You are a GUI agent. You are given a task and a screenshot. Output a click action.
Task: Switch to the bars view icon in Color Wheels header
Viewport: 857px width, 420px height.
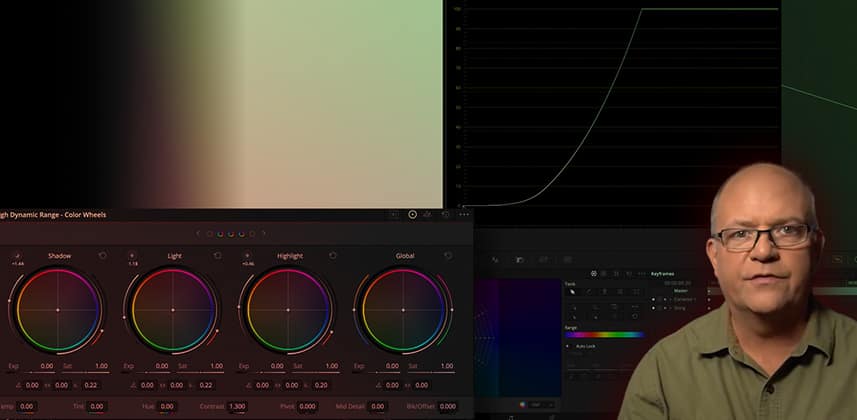click(x=428, y=214)
